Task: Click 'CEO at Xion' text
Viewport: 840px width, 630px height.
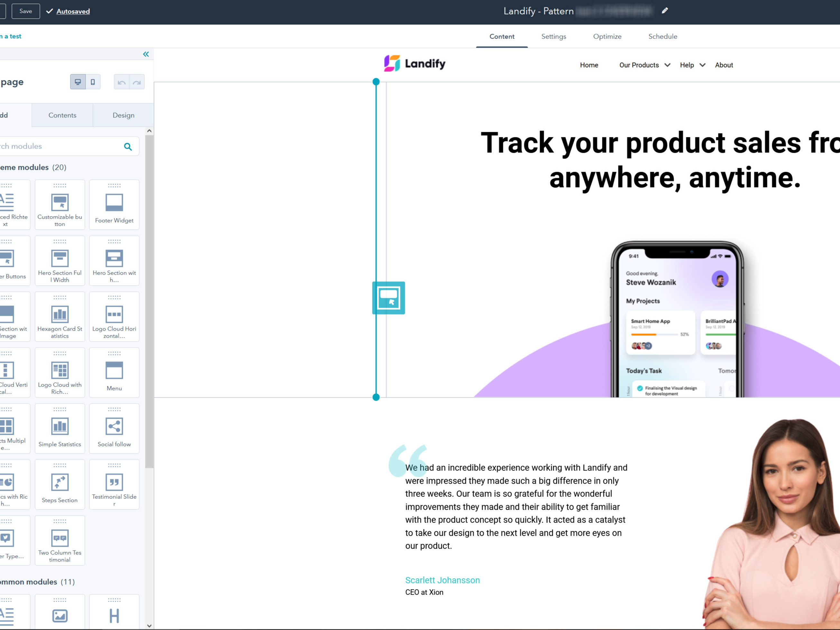Action: [424, 592]
